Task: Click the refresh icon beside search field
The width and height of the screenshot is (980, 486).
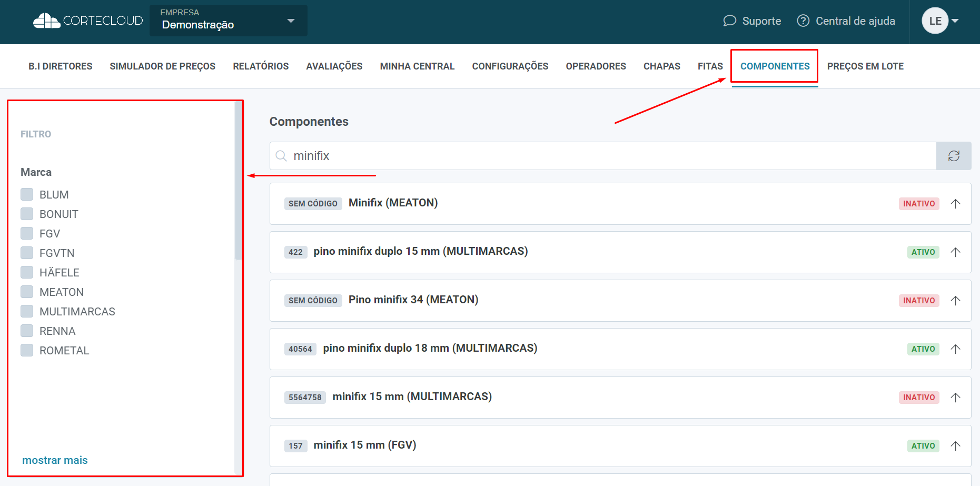Action: coord(953,156)
